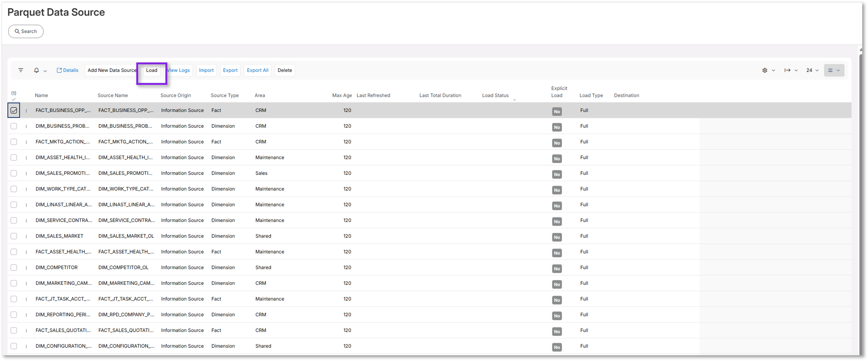Open the 24 page size dropdown
The image size is (868, 361).
tap(812, 70)
